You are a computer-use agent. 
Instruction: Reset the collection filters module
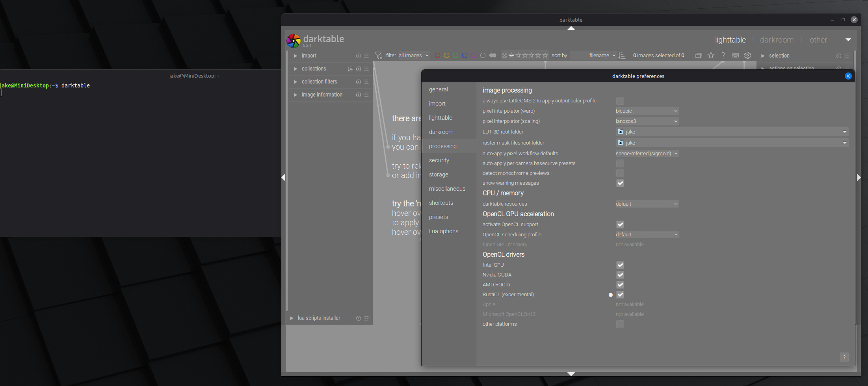359,82
